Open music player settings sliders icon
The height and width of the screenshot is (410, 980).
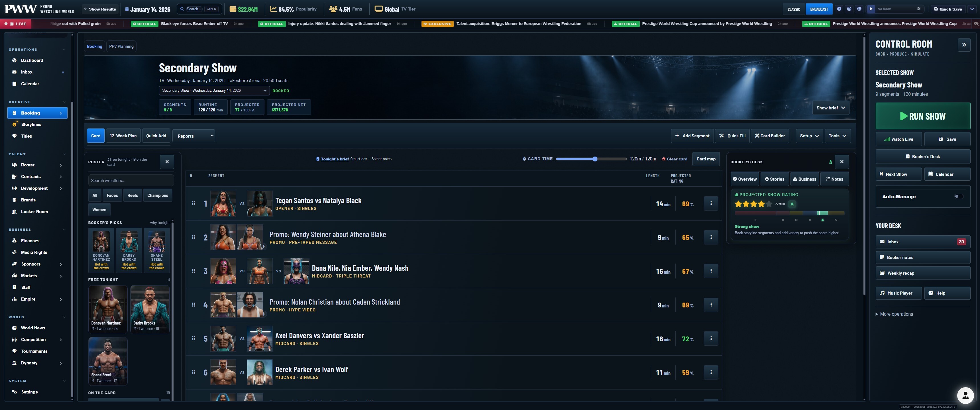pos(919,9)
